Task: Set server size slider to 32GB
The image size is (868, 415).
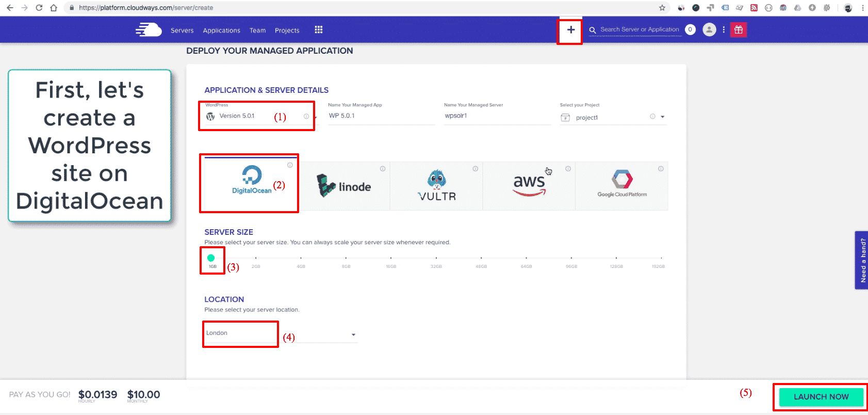Action: (436, 258)
